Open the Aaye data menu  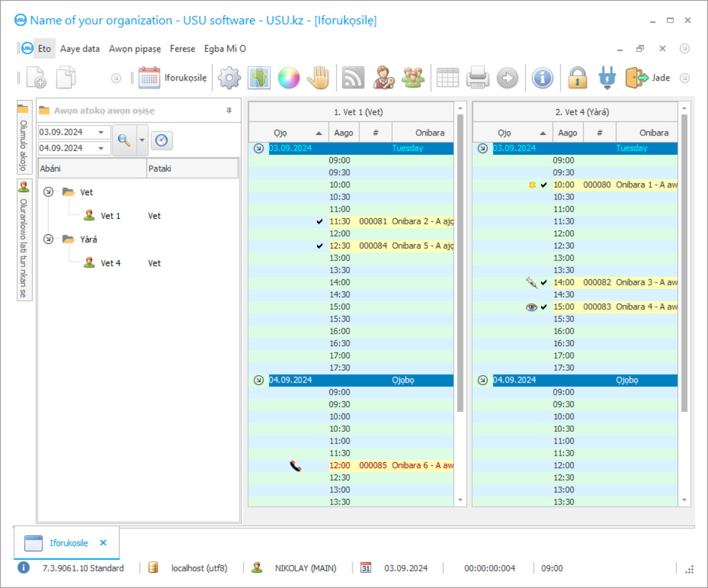point(80,49)
